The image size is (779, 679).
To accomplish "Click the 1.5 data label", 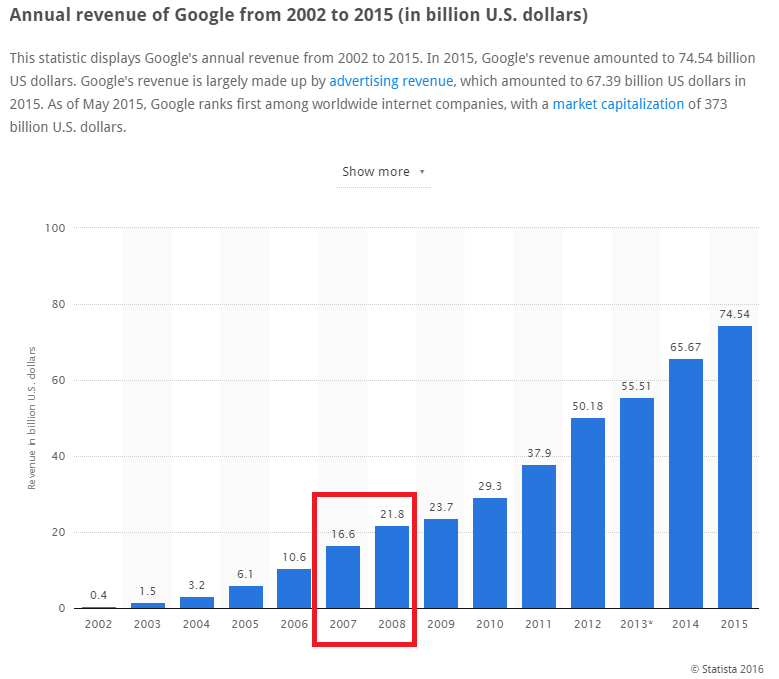I will (148, 591).
